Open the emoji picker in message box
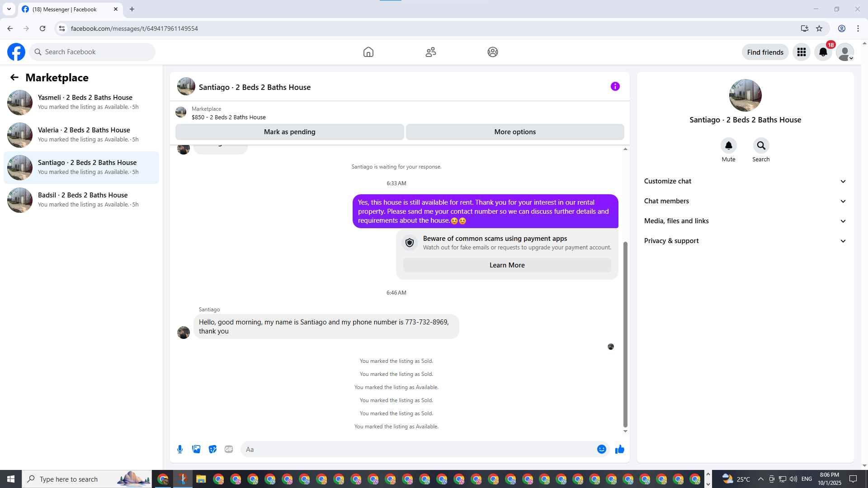The image size is (868, 488). [x=602, y=449]
